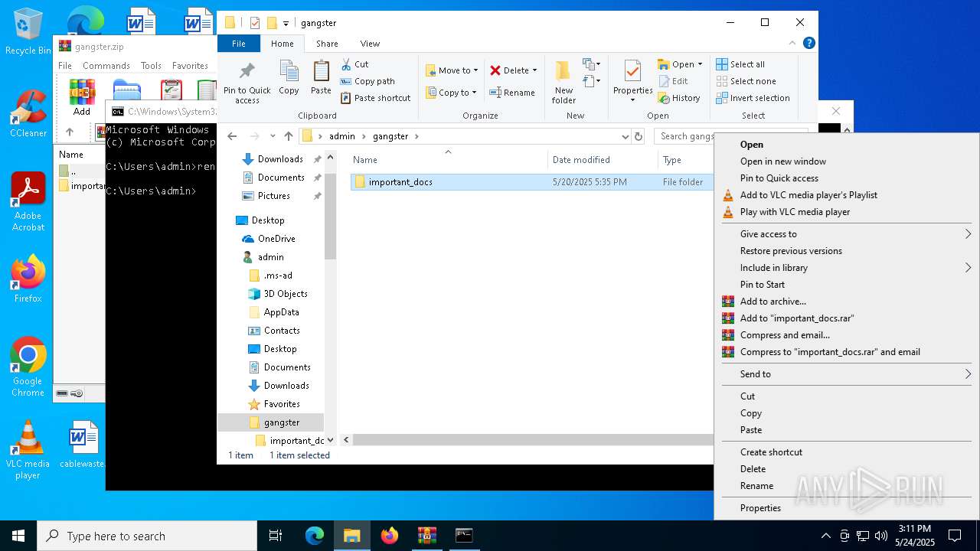Select AppData in navigation pane
This screenshot has height=551, width=980.
tap(281, 312)
